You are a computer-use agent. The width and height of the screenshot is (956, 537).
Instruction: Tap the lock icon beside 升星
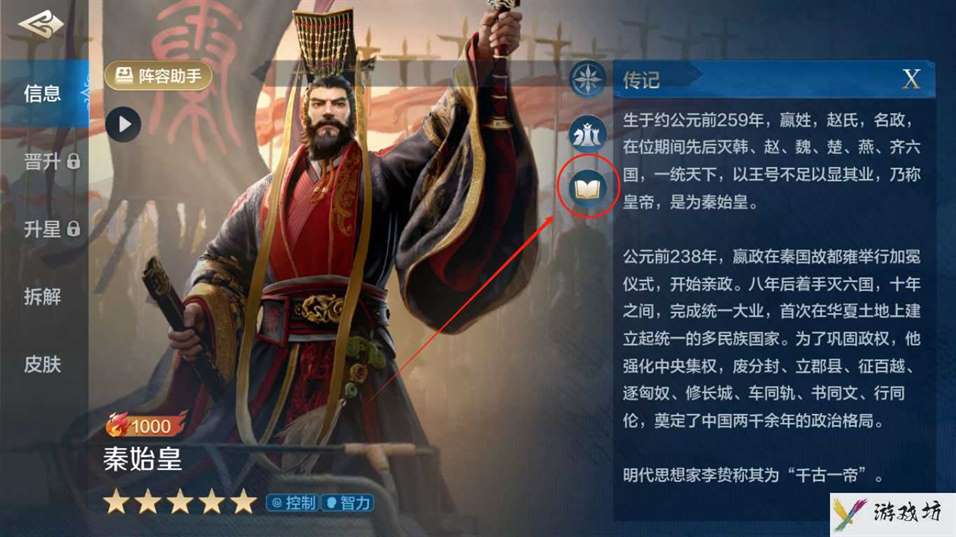pyautogui.click(x=74, y=229)
